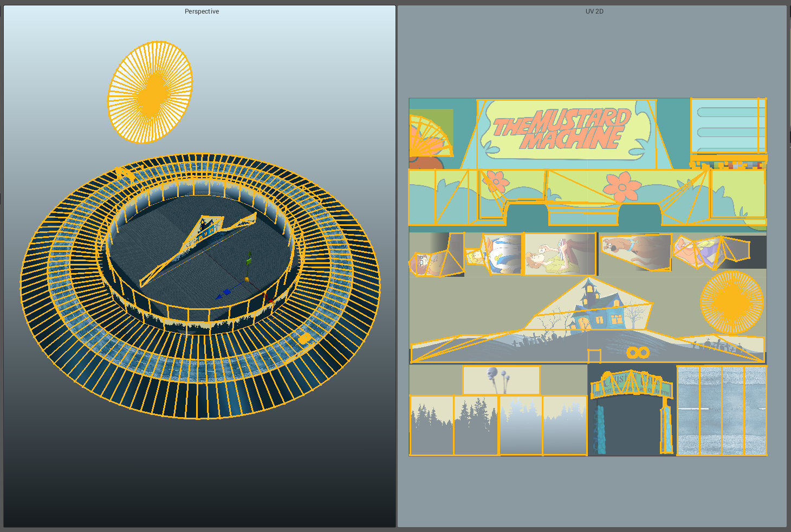This screenshot has height=532, width=791.
Task: Select the skull balloons UV island
Action: click(501, 380)
